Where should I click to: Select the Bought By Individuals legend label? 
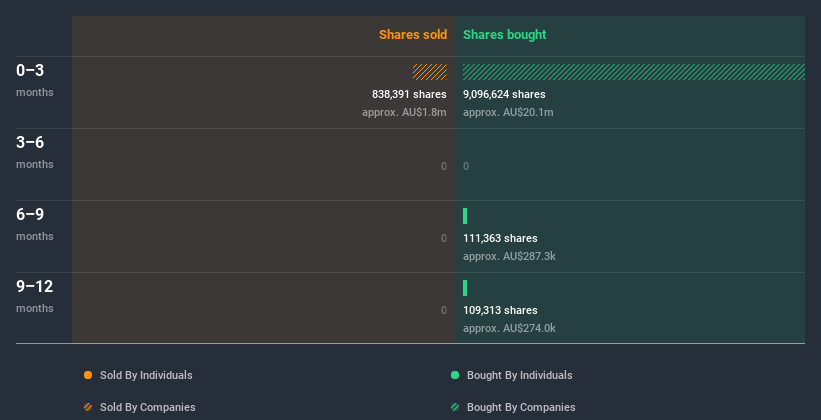click(x=519, y=375)
